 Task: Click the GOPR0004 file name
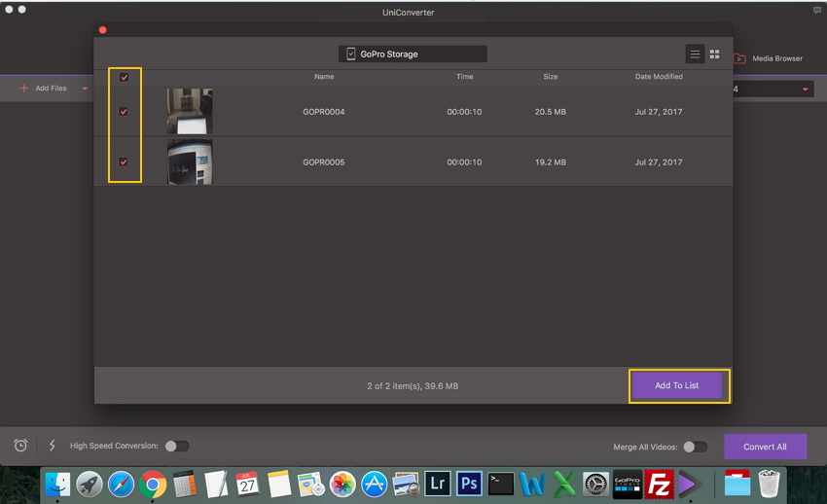(323, 112)
